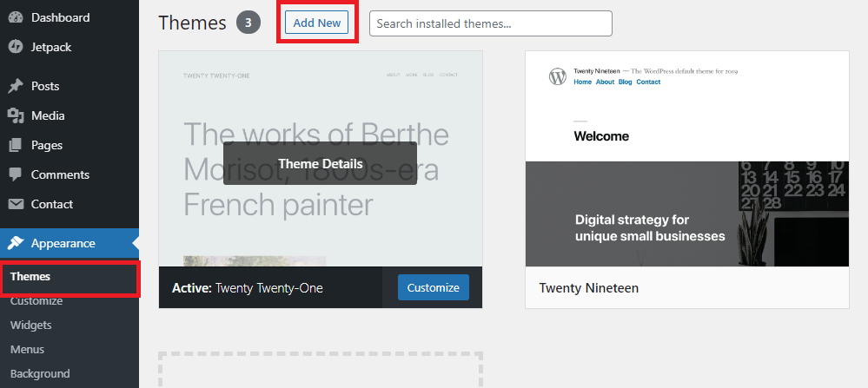Open Comments in the sidebar
Image resolution: width=868 pixels, height=388 pixels.
pos(70,174)
